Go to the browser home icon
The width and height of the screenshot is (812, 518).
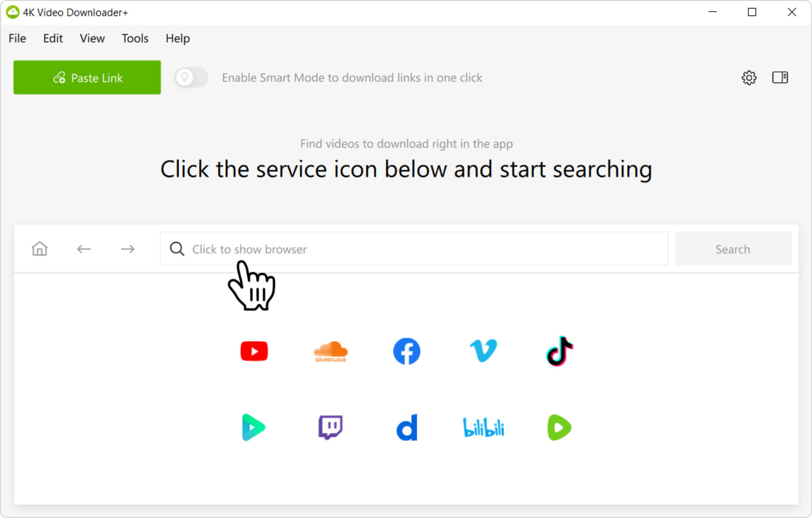coord(40,249)
